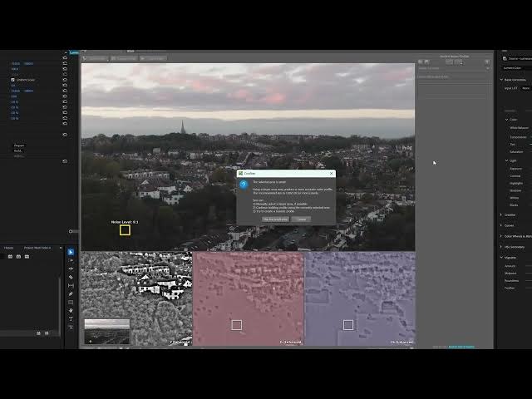This screenshot has height=399, width=532.
Task: Click the Project panel vertical scrollbar
Action: [60, 305]
